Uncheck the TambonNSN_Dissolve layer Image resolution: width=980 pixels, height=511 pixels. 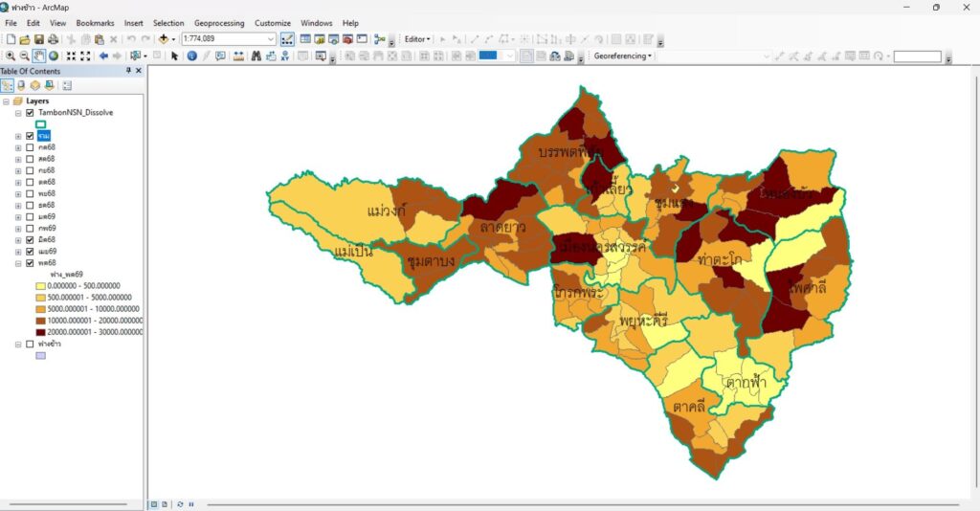(x=30, y=112)
